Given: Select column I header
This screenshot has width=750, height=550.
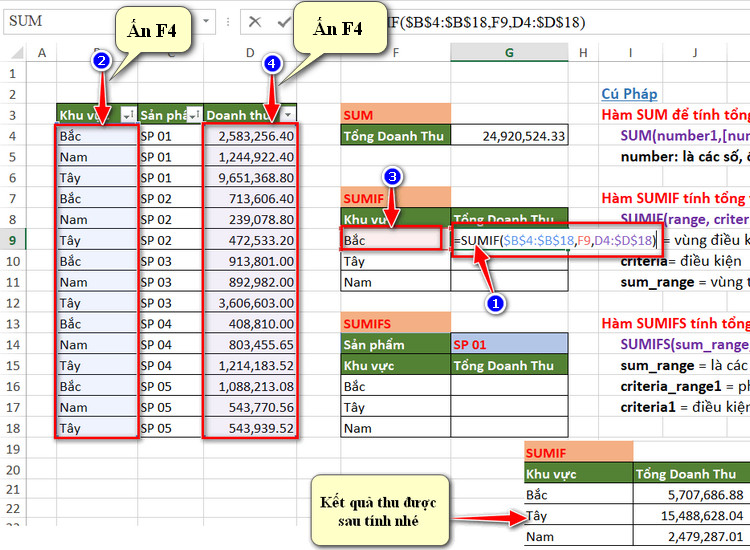Looking at the screenshot, I should [630, 53].
